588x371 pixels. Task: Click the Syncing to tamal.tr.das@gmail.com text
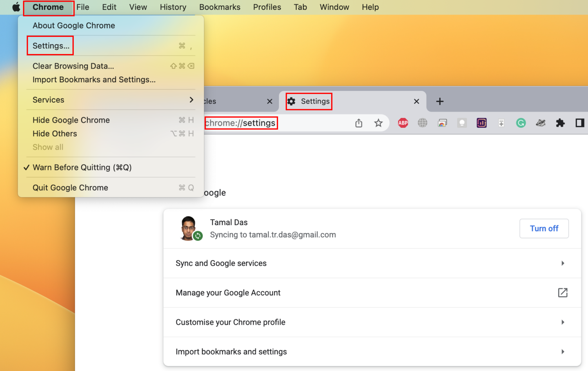click(273, 235)
